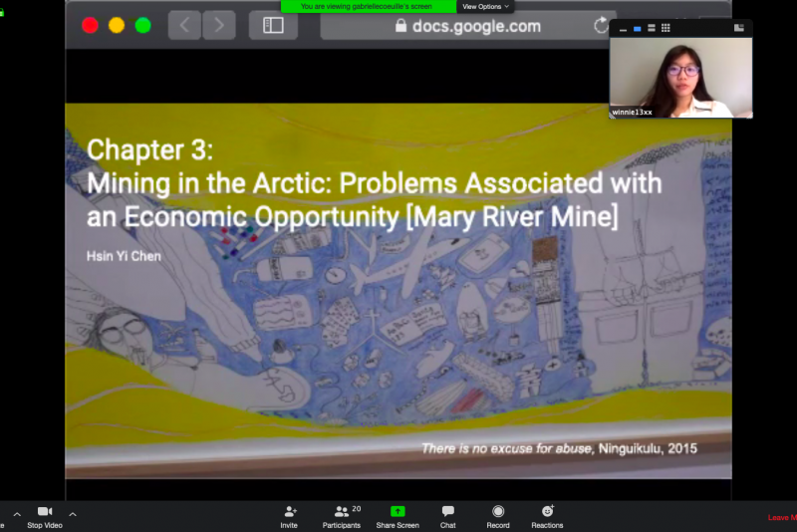Click the Stop Video camera icon
The height and width of the screenshot is (532, 797).
(45, 511)
